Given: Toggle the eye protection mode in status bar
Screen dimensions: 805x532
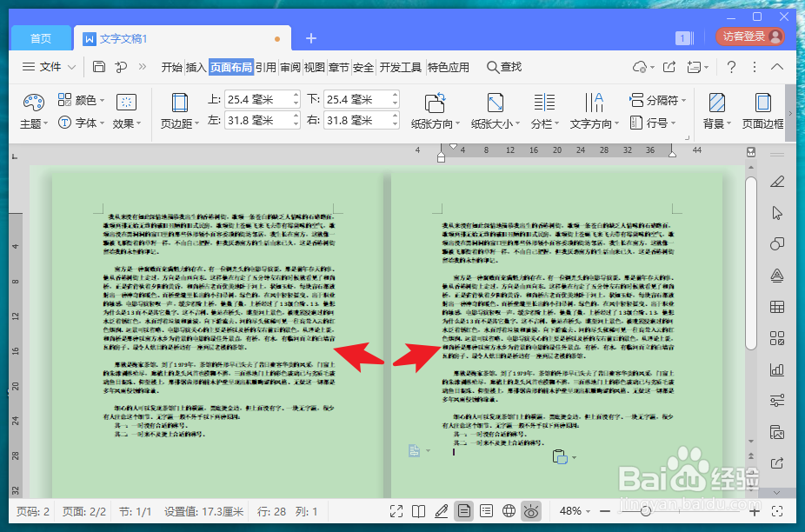Looking at the screenshot, I should coord(531,511).
